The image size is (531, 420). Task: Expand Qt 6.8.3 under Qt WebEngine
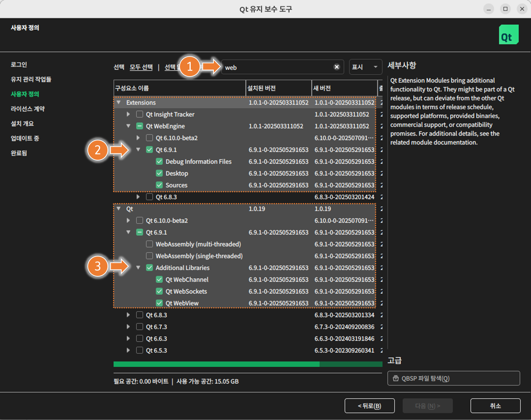(138, 197)
